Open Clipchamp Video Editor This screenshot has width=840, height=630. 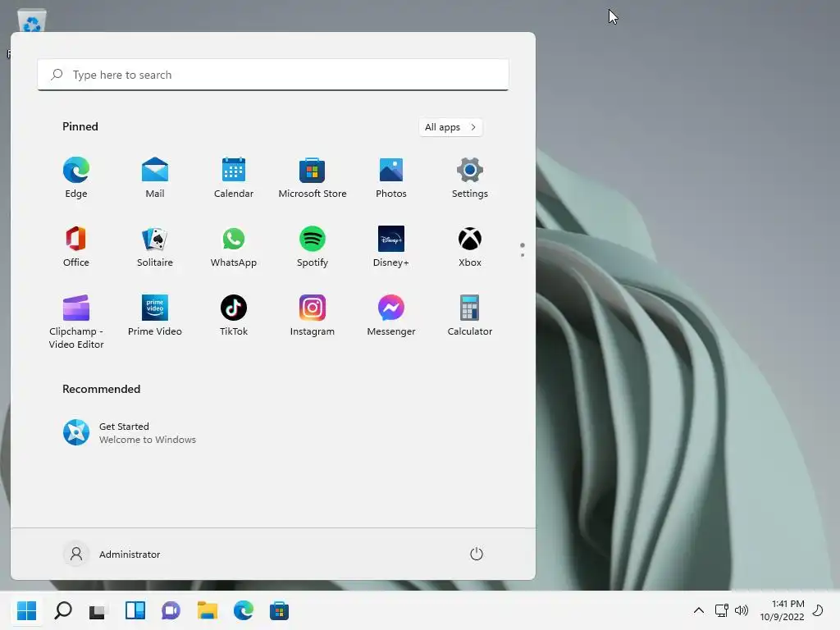point(76,322)
